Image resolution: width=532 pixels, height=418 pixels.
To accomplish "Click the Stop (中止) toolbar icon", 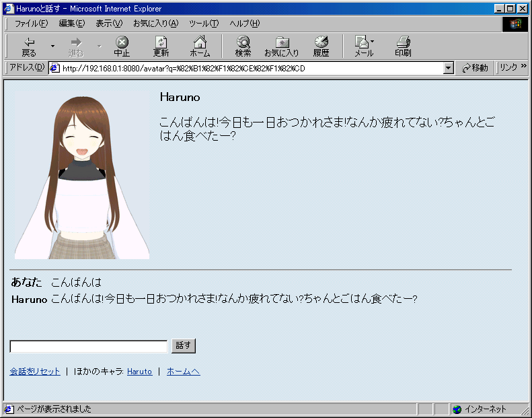I will [x=122, y=46].
